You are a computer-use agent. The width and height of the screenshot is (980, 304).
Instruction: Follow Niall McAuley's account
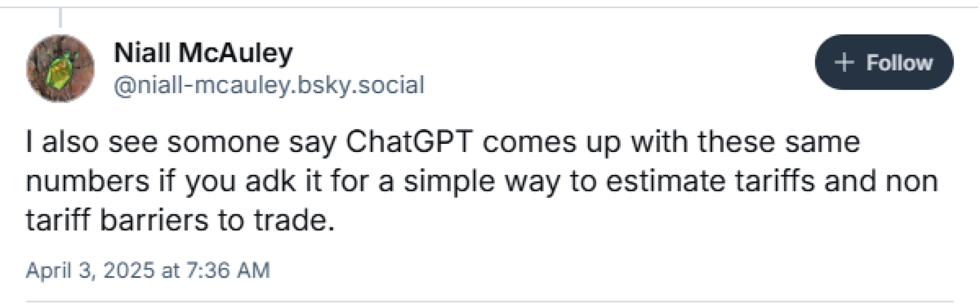tap(884, 62)
